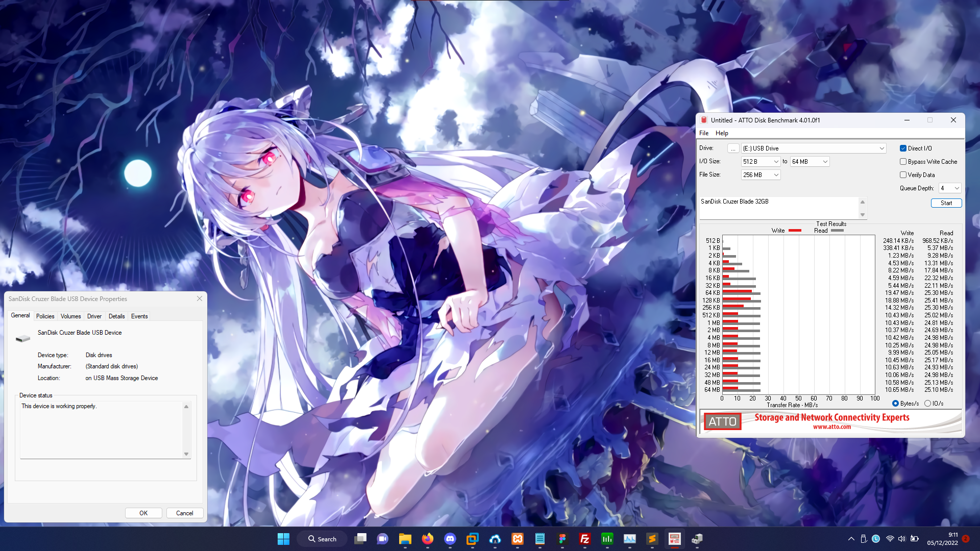Select the IO/s radio button
The width and height of the screenshot is (980, 551).
pos(927,404)
